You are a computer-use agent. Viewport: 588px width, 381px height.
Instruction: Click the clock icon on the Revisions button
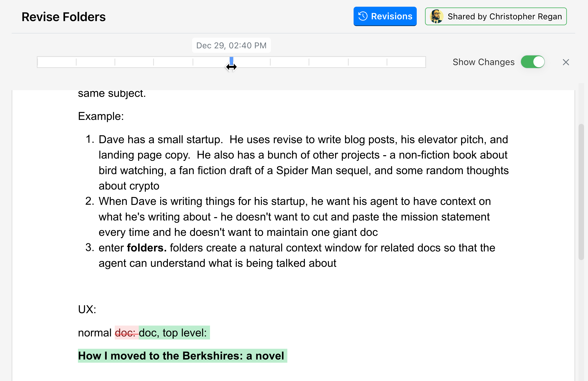(363, 16)
